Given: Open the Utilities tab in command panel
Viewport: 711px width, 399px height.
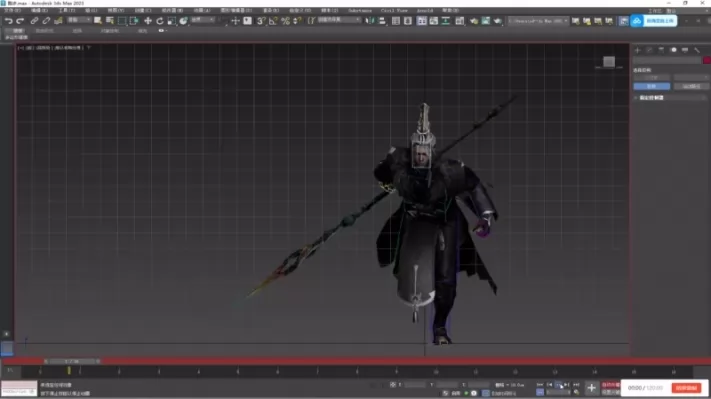Looking at the screenshot, I should [x=697, y=50].
